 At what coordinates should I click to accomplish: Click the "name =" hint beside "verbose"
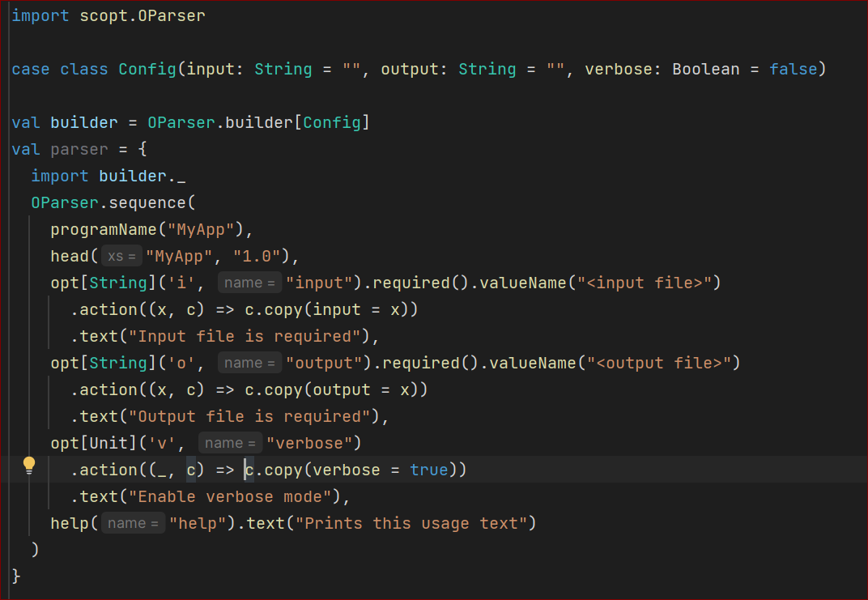229,443
